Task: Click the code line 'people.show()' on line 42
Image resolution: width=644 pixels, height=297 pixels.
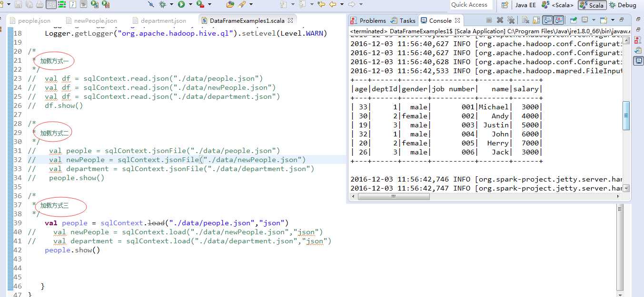Action: click(72, 250)
